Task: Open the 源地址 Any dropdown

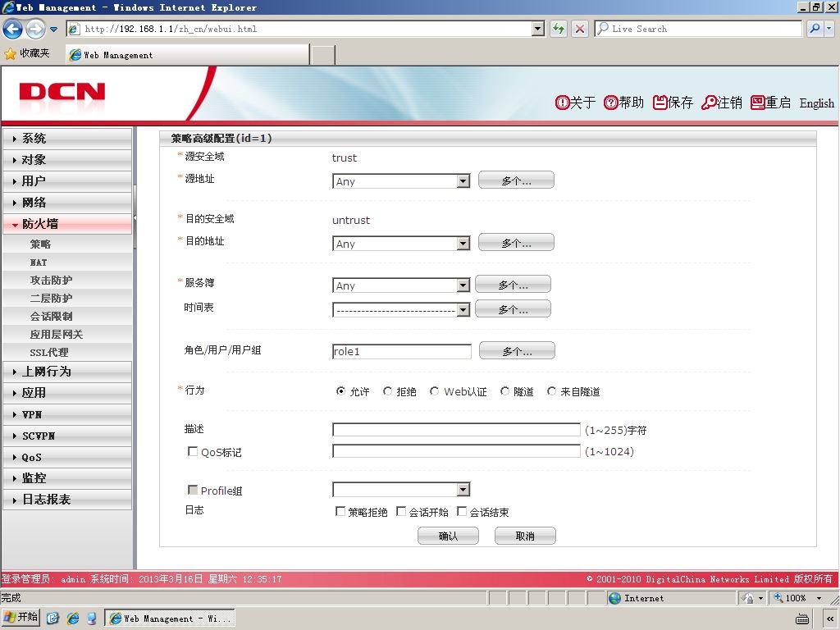Action: tap(401, 181)
